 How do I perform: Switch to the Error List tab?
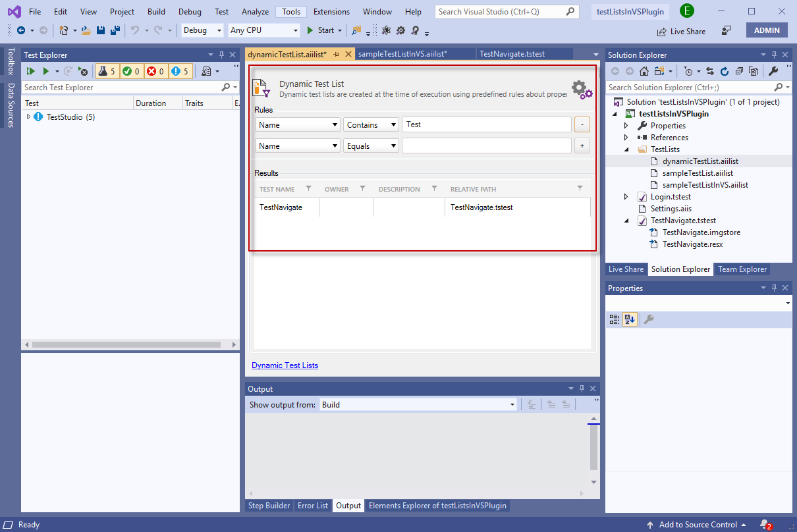pos(313,506)
